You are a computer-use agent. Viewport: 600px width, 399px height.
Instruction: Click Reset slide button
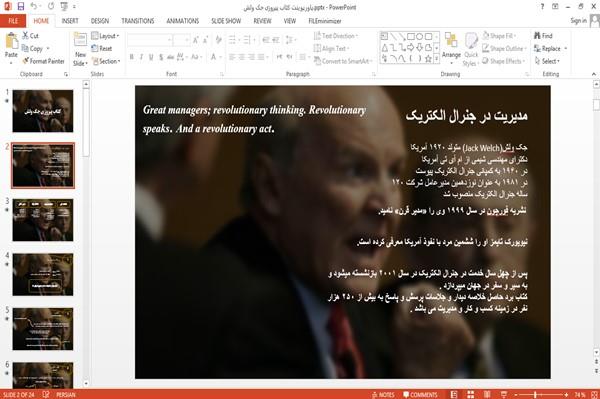point(102,49)
